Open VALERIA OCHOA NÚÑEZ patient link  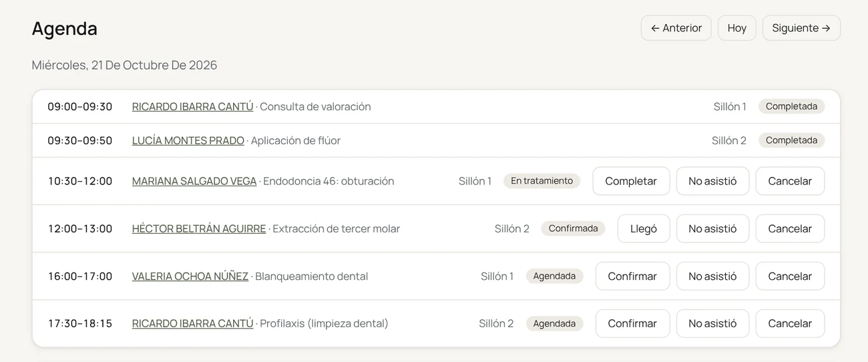pyautogui.click(x=190, y=276)
